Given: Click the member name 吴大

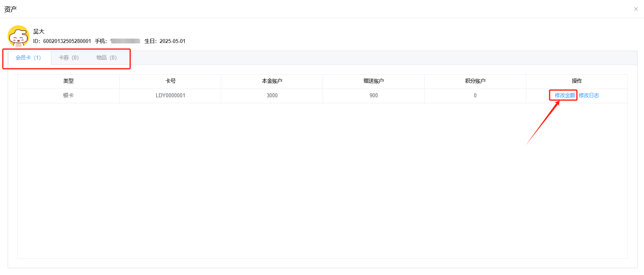Looking at the screenshot, I should tap(39, 31).
